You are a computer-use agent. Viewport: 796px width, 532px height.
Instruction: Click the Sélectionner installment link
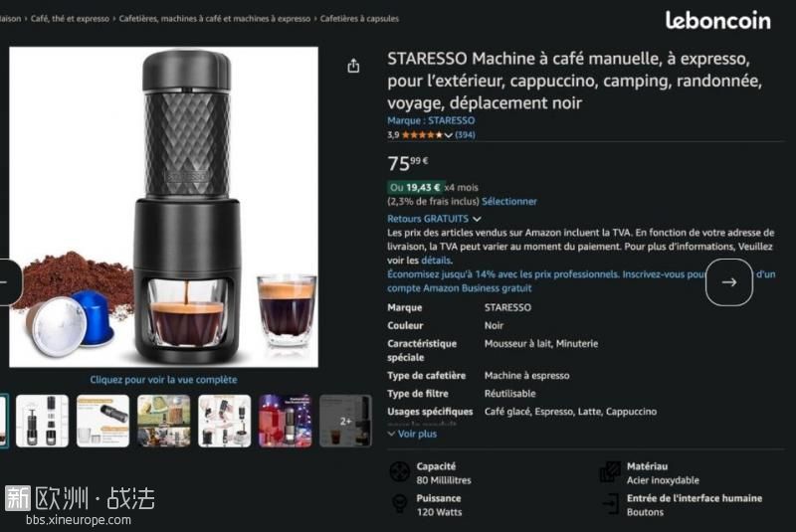click(x=509, y=201)
